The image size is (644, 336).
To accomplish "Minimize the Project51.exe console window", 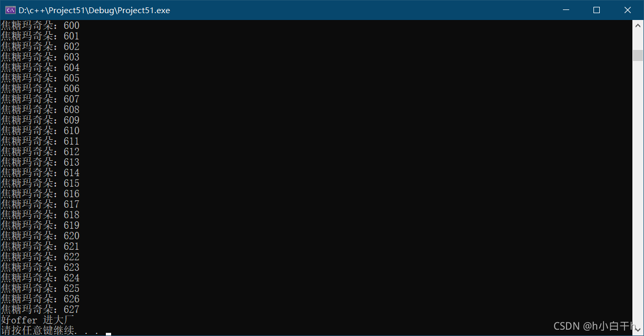I will click(x=566, y=10).
